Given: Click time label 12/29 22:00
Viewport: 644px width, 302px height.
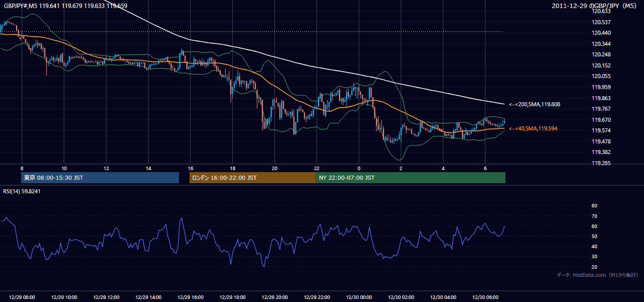Looking at the screenshot, I should click(316, 297).
